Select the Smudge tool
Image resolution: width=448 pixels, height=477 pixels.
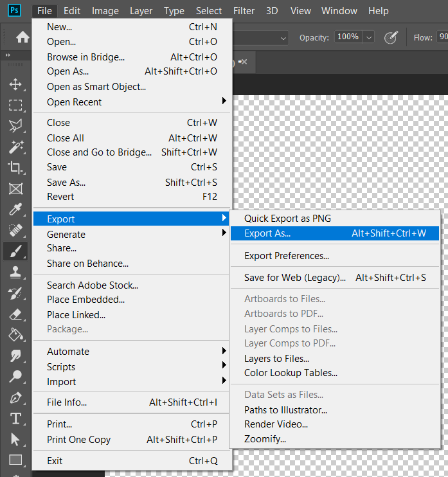pyautogui.click(x=15, y=355)
